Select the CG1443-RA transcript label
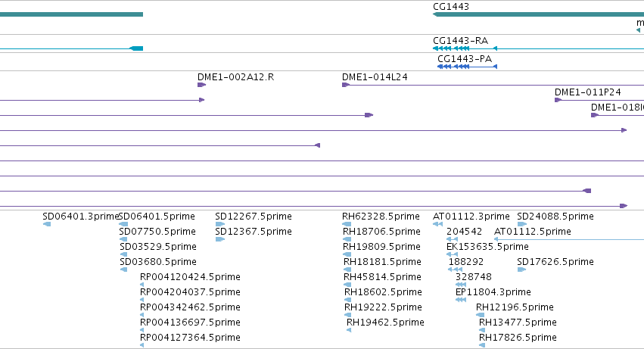Image resolution: width=644 pixels, height=349 pixels. pyautogui.click(x=460, y=41)
